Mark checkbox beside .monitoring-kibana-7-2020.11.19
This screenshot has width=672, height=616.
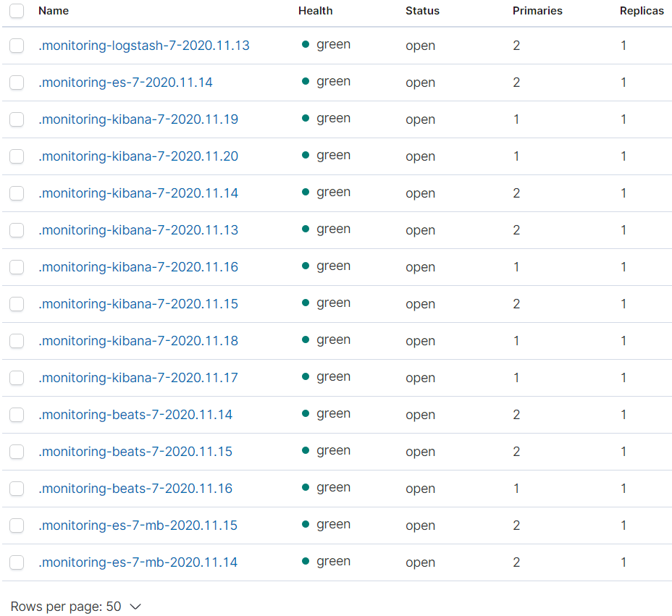(x=17, y=119)
